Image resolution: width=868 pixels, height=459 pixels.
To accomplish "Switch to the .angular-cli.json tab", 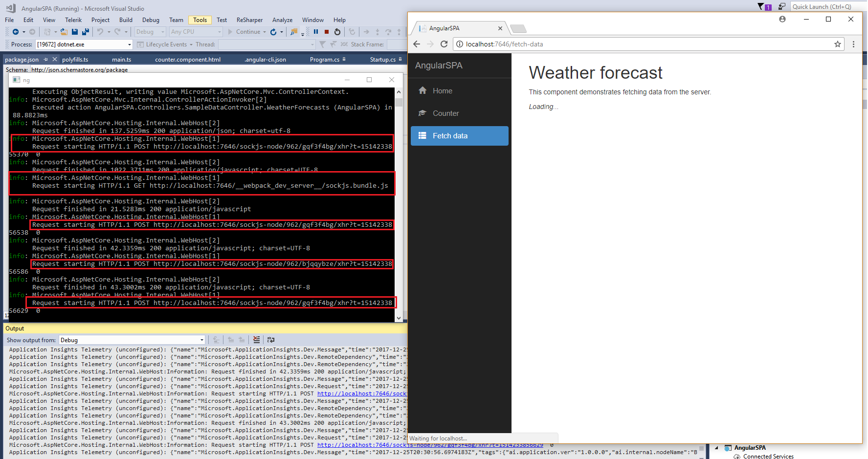I will 265,60.
